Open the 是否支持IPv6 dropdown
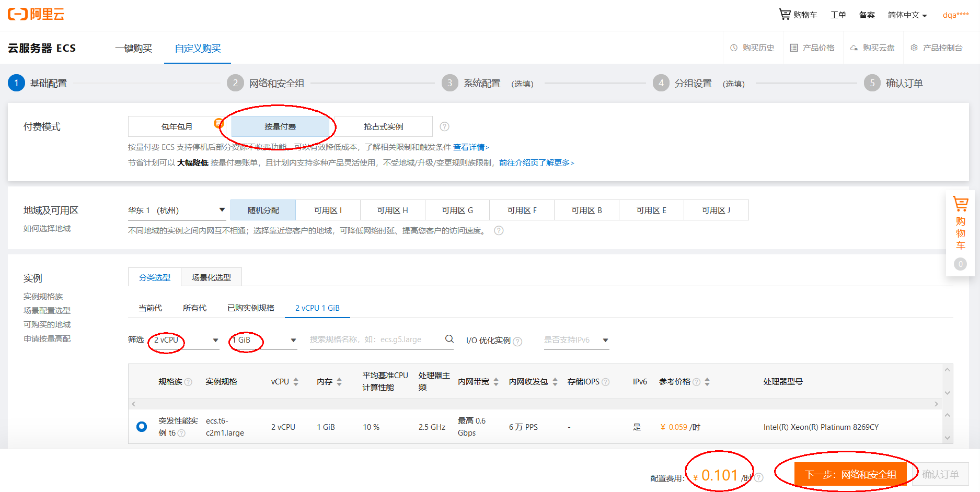Viewport: 980px width, 492px height. click(x=577, y=340)
